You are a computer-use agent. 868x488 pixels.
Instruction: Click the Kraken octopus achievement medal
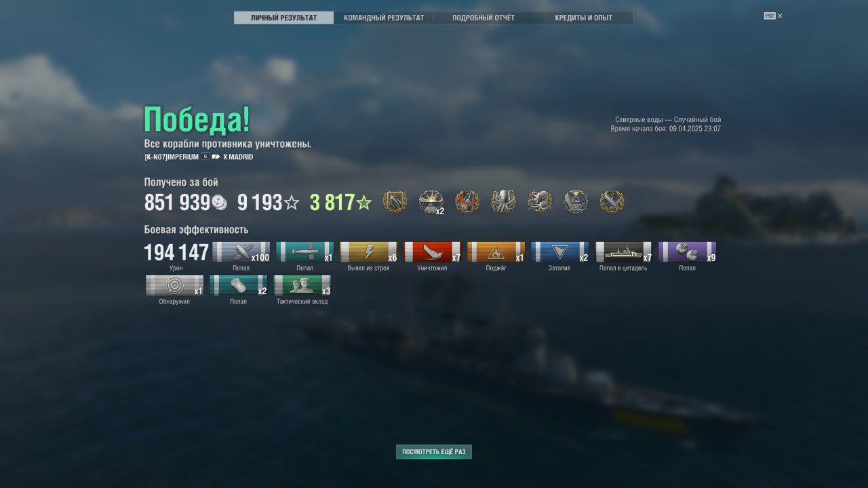click(x=503, y=201)
